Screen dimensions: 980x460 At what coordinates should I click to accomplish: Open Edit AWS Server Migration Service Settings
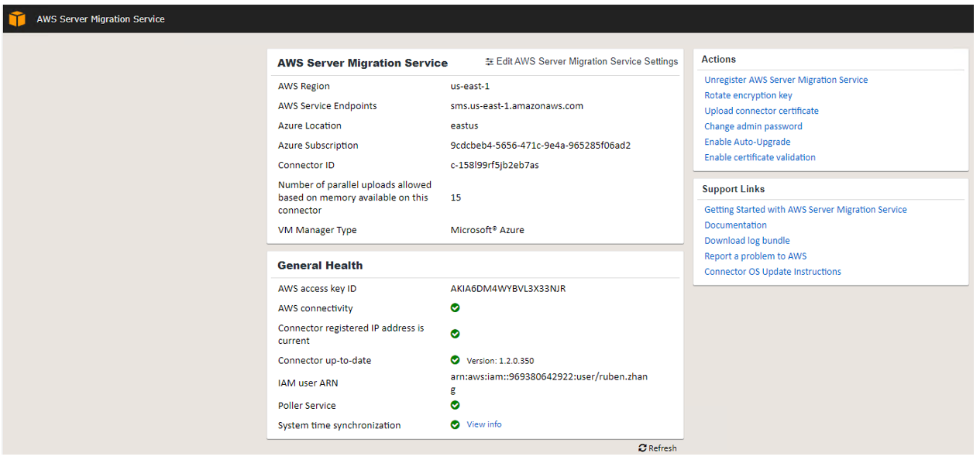click(x=586, y=62)
